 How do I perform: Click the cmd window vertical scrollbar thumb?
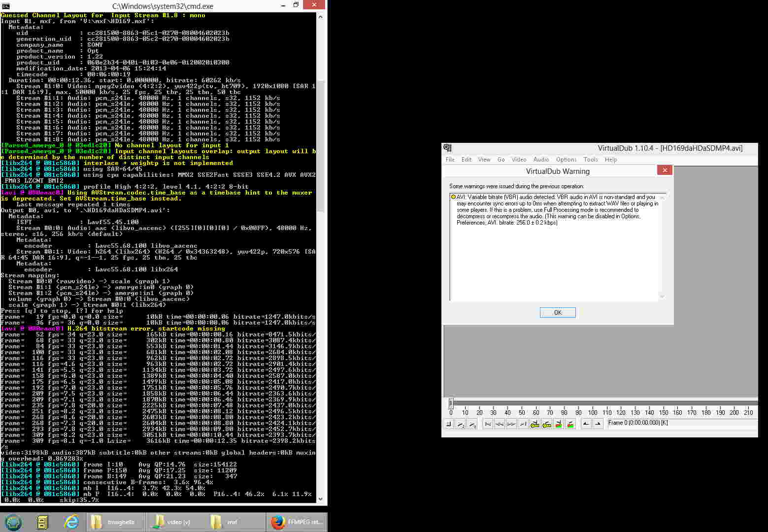click(321, 146)
